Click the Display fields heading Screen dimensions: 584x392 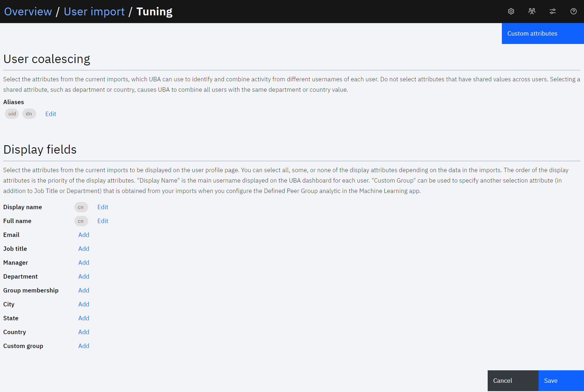point(40,150)
